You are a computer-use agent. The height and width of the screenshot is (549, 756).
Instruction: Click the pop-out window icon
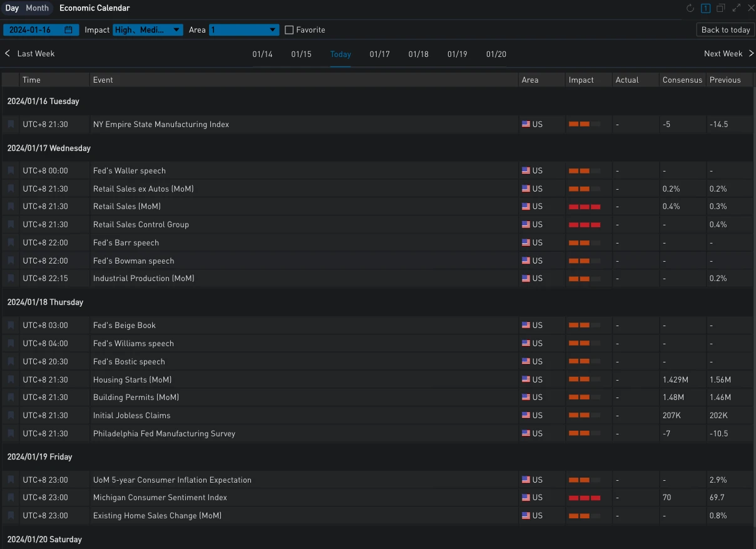pyautogui.click(x=720, y=8)
